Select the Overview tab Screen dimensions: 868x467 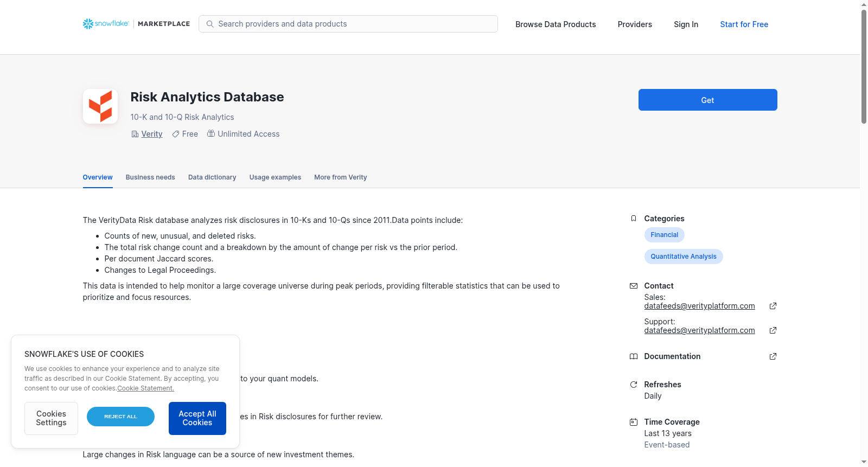click(98, 177)
